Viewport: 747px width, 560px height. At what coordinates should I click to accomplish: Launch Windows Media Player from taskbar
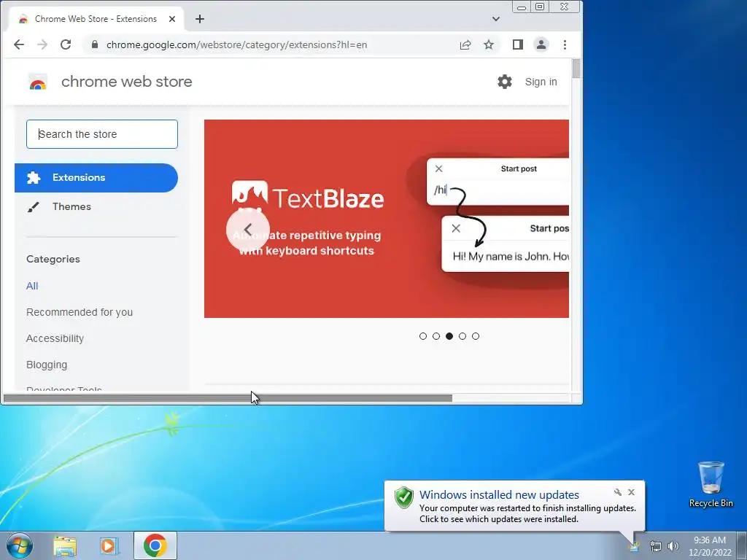[x=109, y=545]
